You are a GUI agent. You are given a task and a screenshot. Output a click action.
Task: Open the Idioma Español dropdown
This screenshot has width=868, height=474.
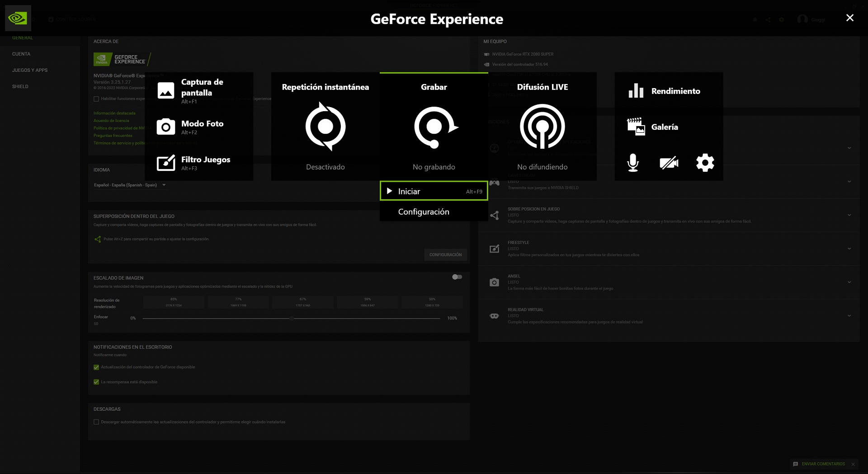point(130,185)
